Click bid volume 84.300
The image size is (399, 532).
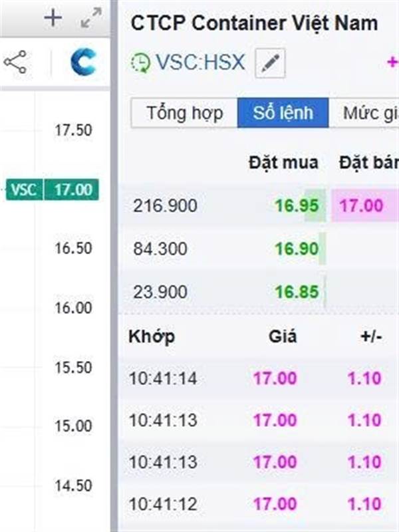tap(160, 249)
